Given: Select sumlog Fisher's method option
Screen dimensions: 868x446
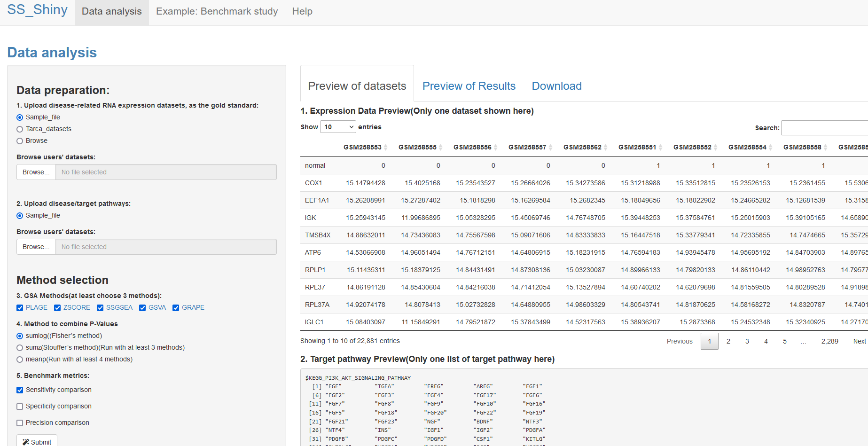Looking at the screenshot, I should click(x=20, y=336).
